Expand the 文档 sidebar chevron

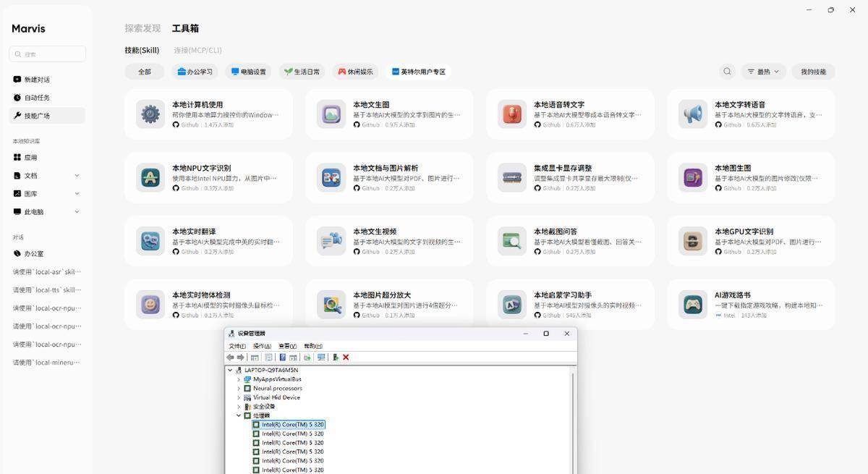tap(77, 175)
